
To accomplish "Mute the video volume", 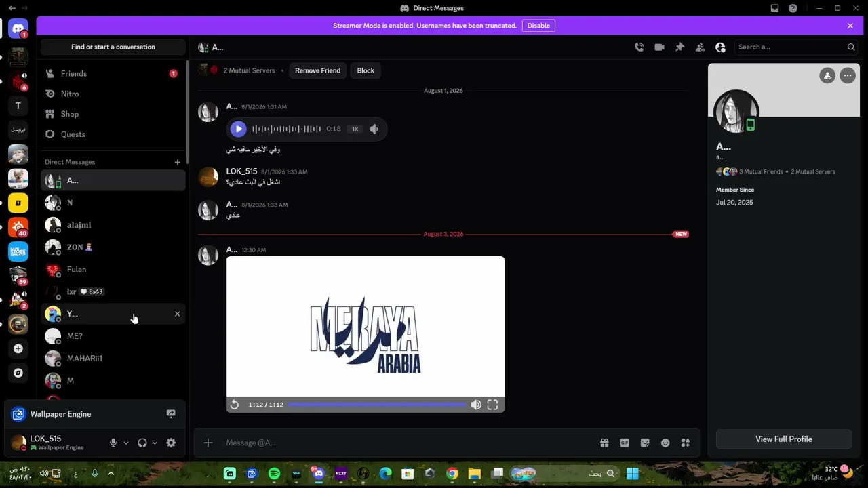I will point(476,405).
